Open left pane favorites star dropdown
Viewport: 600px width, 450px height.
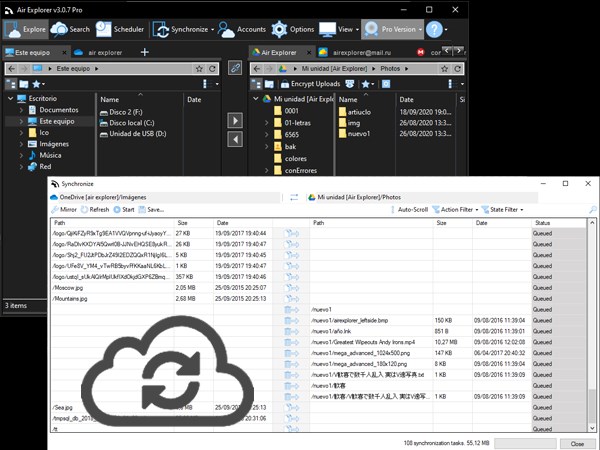38,84
